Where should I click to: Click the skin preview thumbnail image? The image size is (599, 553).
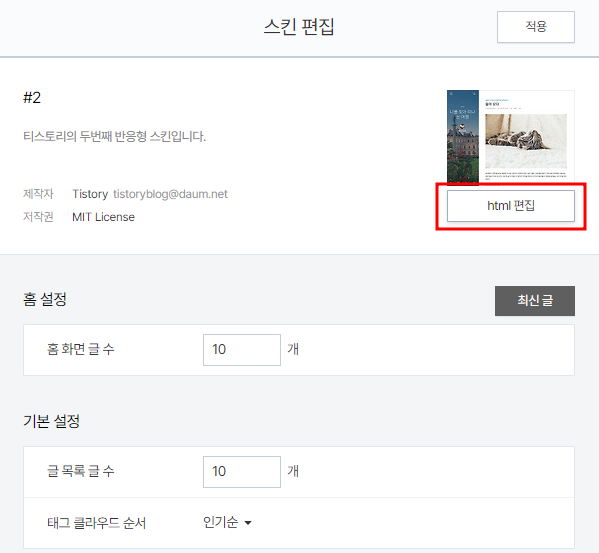click(x=511, y=137)
